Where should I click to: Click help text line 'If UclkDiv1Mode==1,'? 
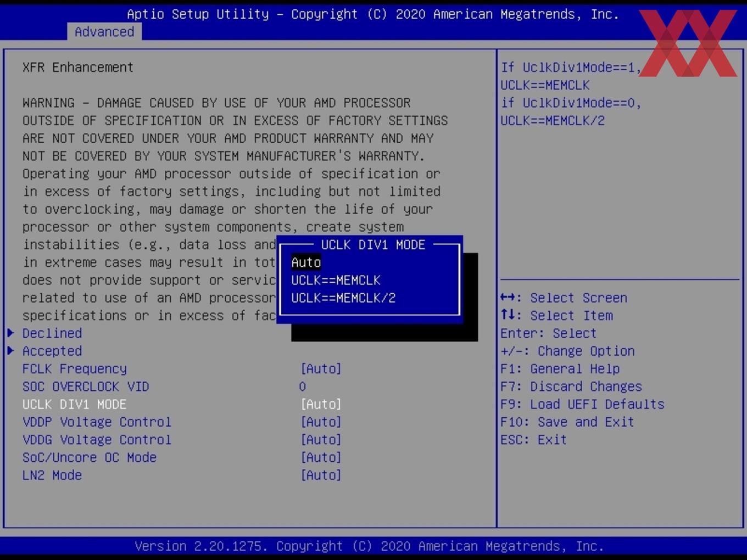[x=571, y=68]
